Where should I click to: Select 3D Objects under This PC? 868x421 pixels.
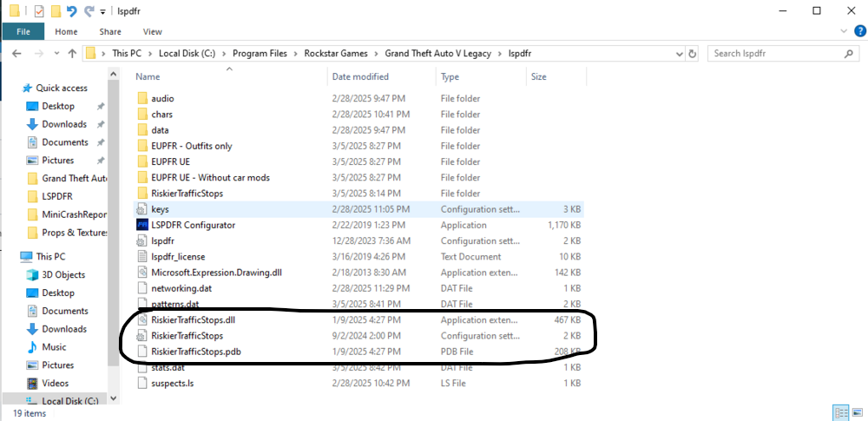coord(63,275)
